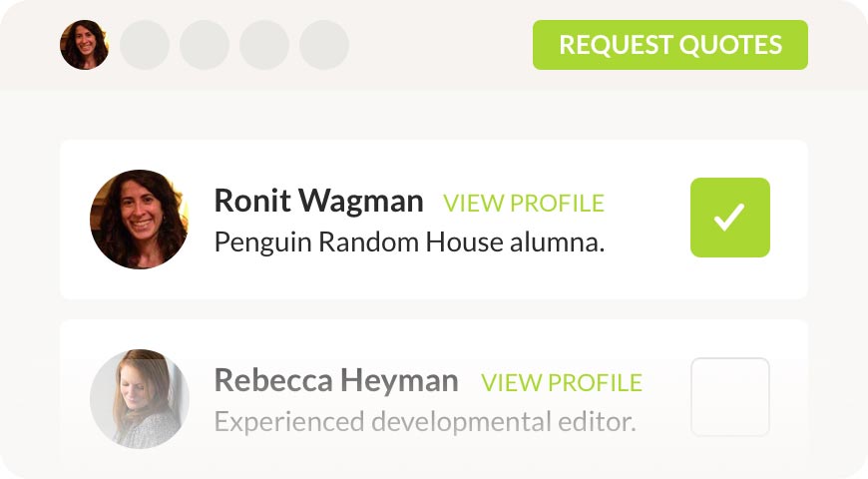Screen dimensions: 868x479
Task: Click the 'Penguin Random House alumna' description
Action: 410,241
